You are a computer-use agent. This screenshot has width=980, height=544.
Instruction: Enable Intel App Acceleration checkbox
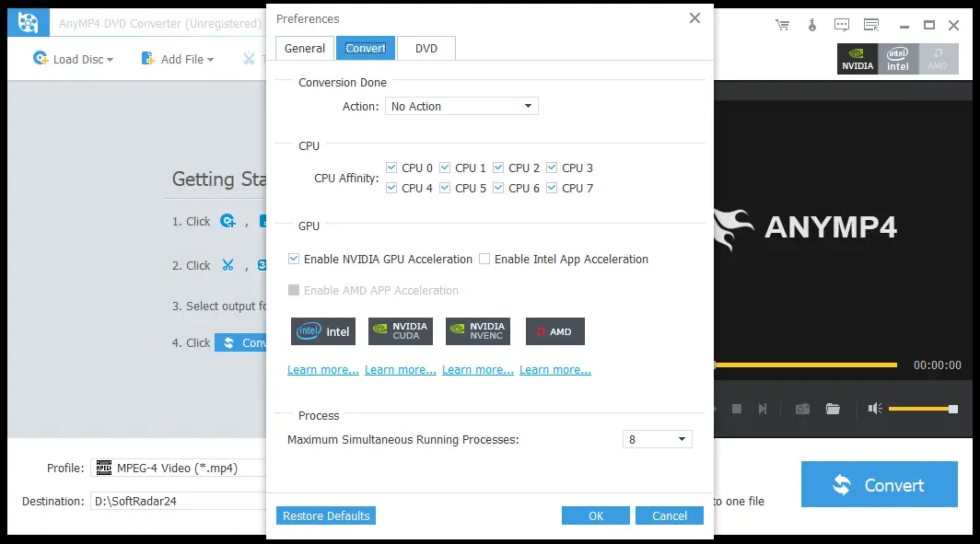pyautogui.click(x=484, y=259)
